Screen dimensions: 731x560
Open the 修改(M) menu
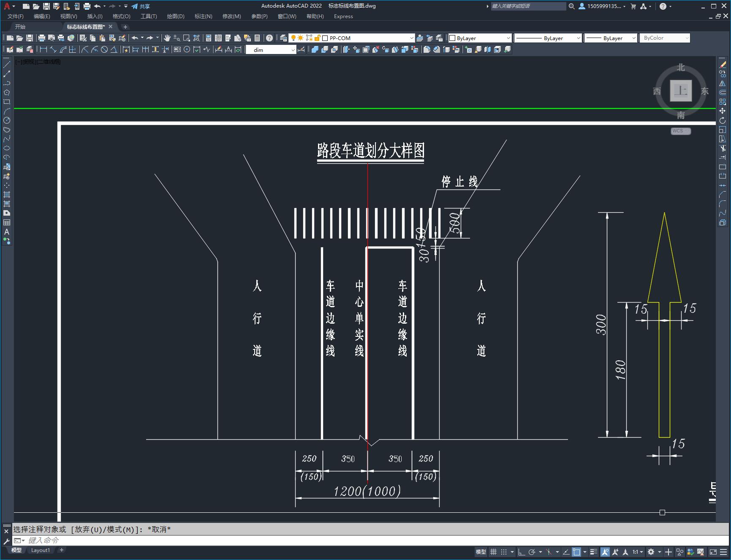point(231,16)
